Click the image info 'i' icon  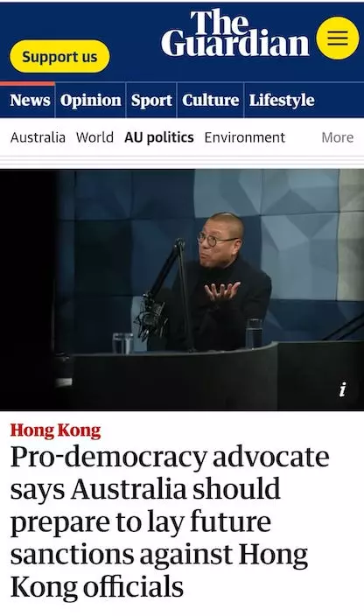[x=343, y=389]
